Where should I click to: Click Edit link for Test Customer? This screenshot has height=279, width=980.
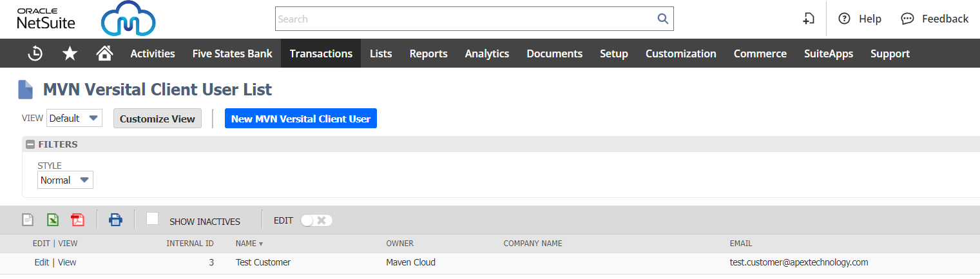pyautogui.click(x=41, y=262)
